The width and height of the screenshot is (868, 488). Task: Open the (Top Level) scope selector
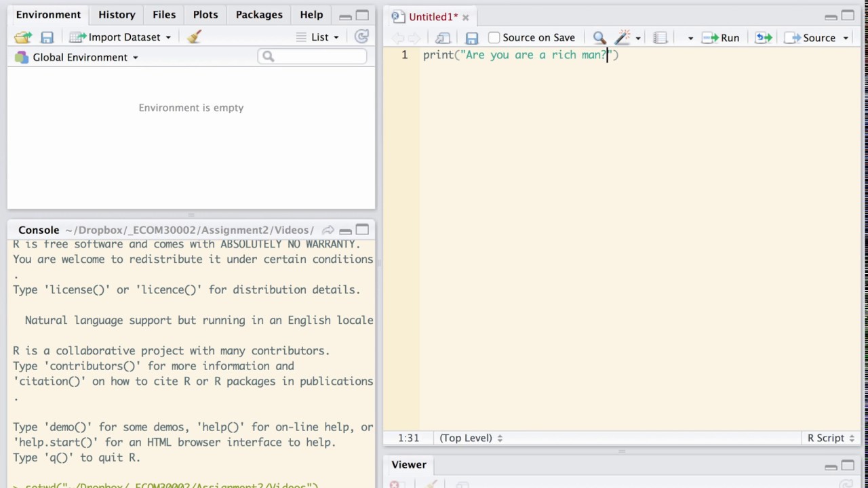pos(471,438)
